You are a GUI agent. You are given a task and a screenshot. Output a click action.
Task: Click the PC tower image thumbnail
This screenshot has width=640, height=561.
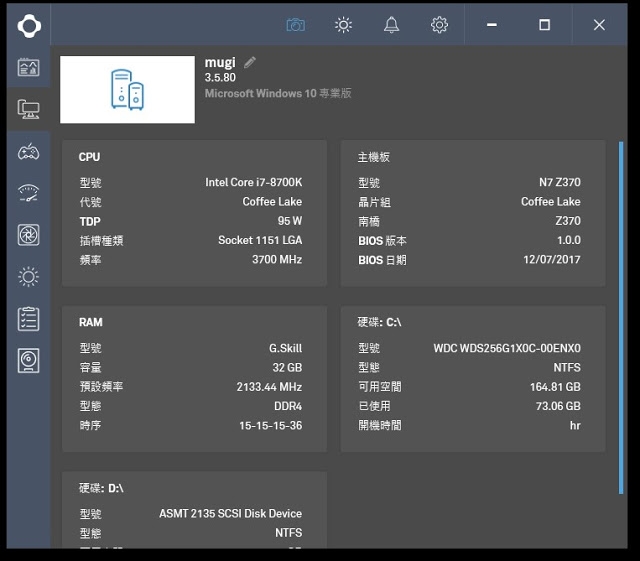pos(127,89)
